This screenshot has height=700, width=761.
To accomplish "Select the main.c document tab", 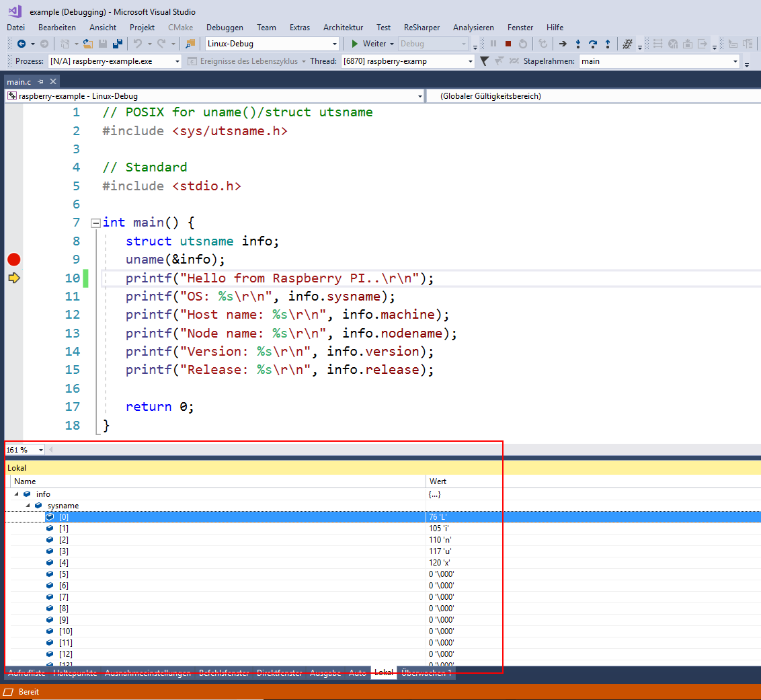I will (x=19, y=81).
